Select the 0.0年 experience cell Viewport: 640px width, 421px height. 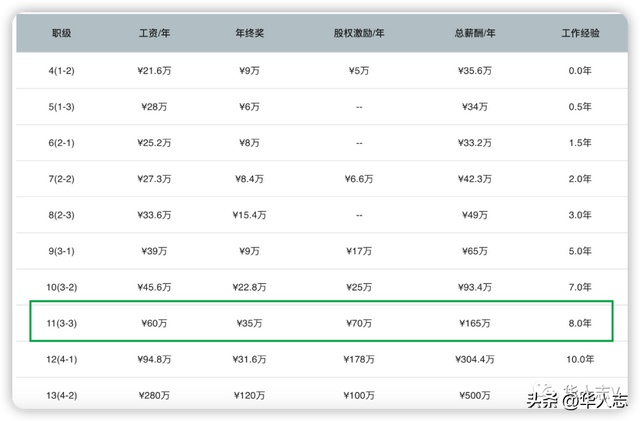point(580,71)
